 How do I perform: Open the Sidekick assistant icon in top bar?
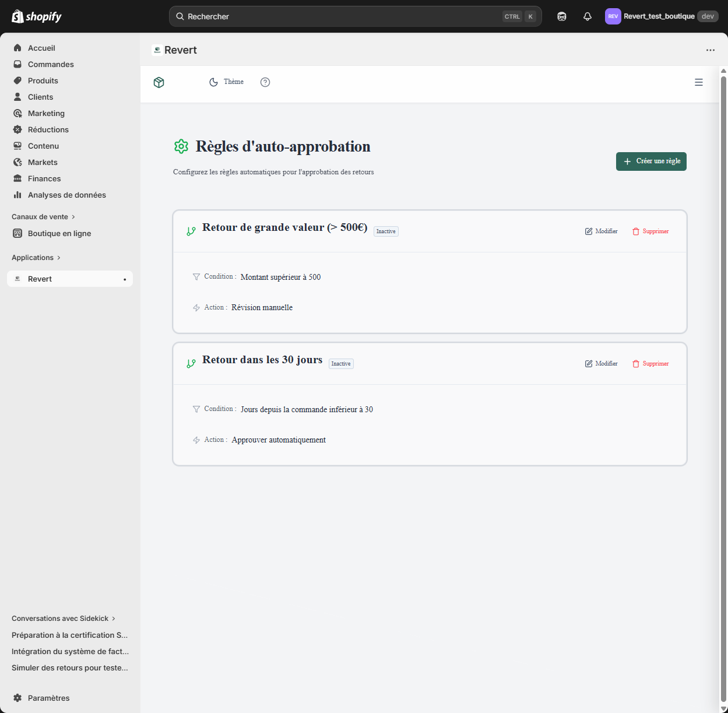point(561,16)
